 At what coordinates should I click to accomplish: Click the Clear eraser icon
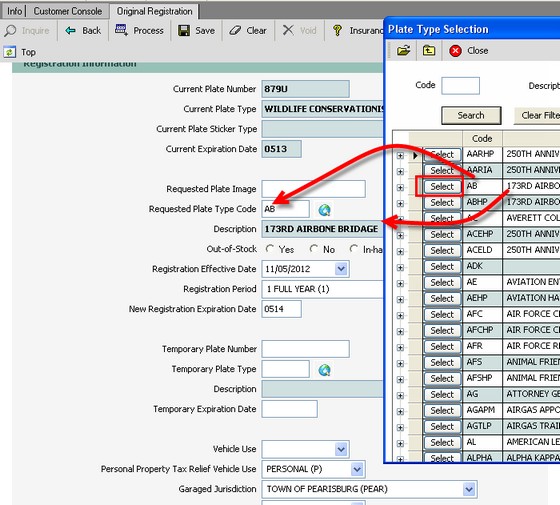click(x=235, y=31)
